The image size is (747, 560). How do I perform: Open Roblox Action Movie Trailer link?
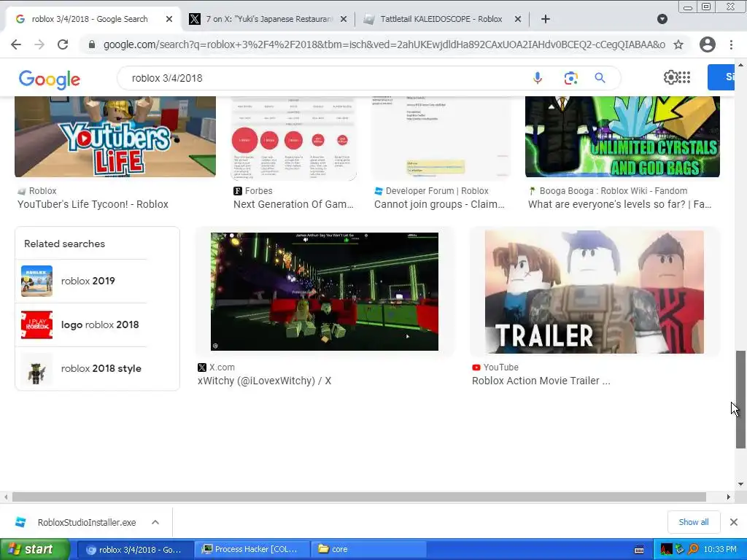[541, 381]
